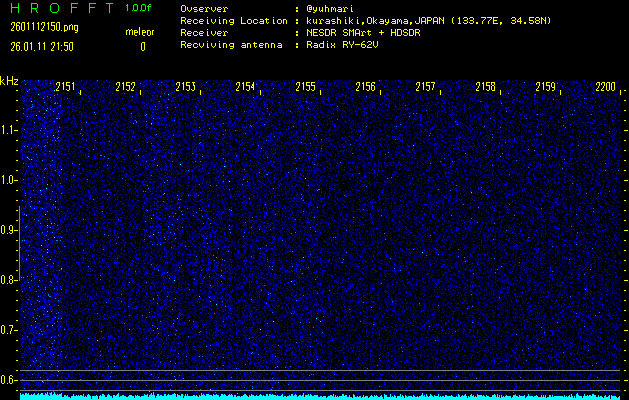629x400 pixels.
Task: Click the 2155 time marker
Action: [x=305, y=87]
